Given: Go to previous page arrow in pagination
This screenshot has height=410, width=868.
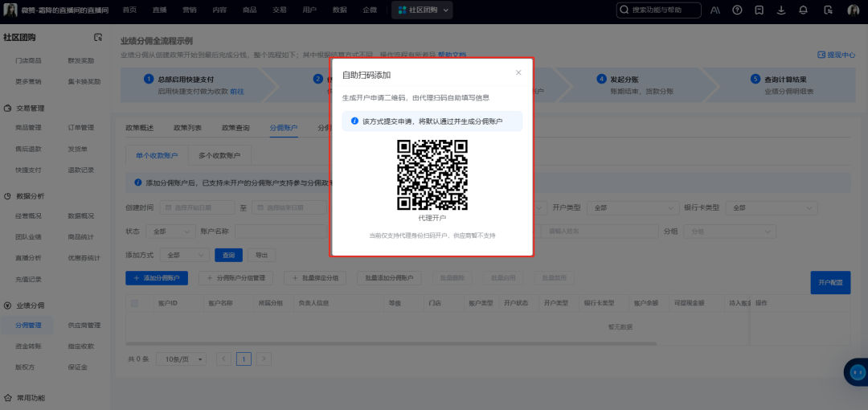Looking at the screenshot, I should coord(223,359).
